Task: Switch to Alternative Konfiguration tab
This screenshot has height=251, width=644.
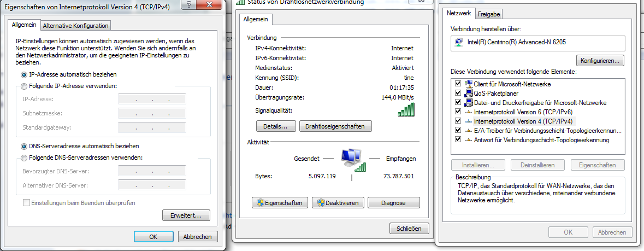Action: 75,26
